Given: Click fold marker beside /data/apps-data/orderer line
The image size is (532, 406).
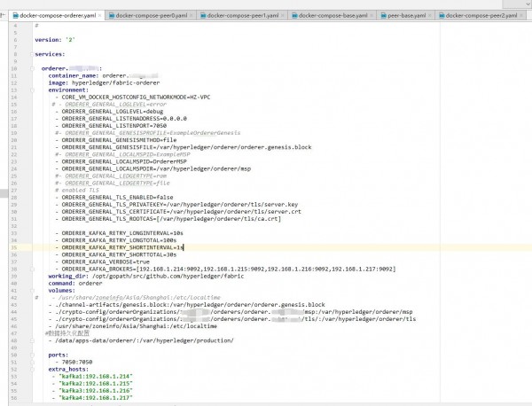Looking at the screenshot, I should (x=32, y=340).
